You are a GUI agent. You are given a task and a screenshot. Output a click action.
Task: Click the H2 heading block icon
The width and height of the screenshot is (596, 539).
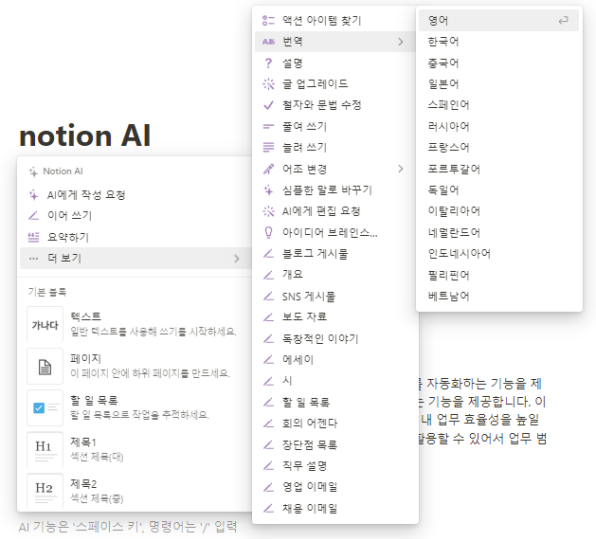click(45, 492)
